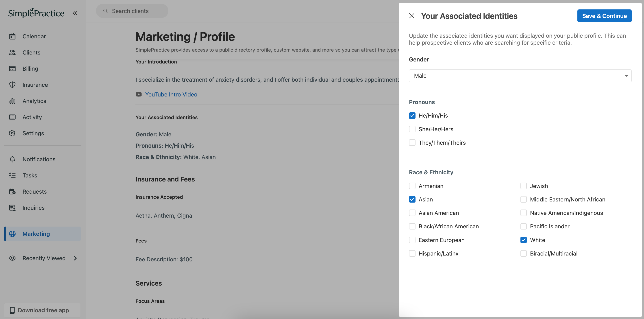Click the Inquiries icon in the sidebar
The height and width of the screenshot is (319, 644).
point(12,208)
